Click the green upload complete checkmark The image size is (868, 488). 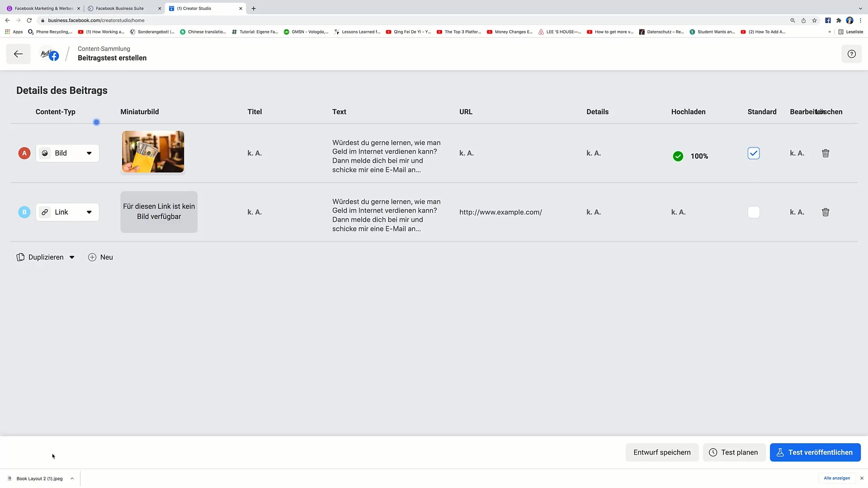[678, 156]
